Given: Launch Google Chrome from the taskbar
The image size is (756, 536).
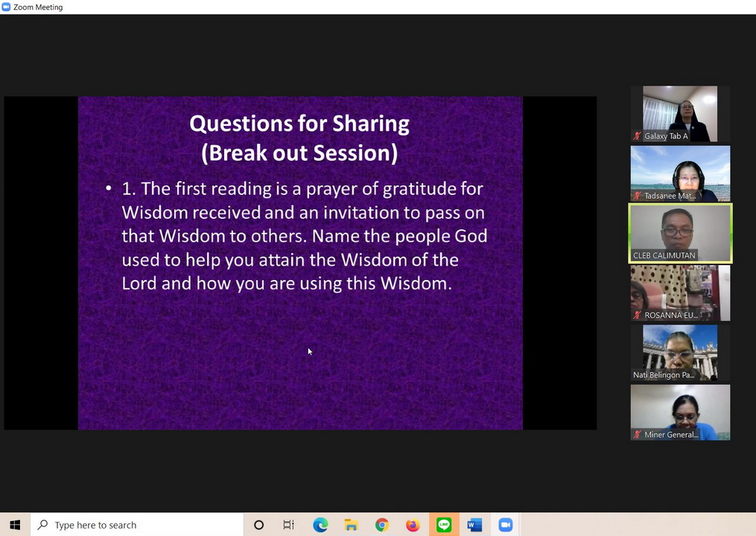Looking at the screenshot, I should pos(382,525).
